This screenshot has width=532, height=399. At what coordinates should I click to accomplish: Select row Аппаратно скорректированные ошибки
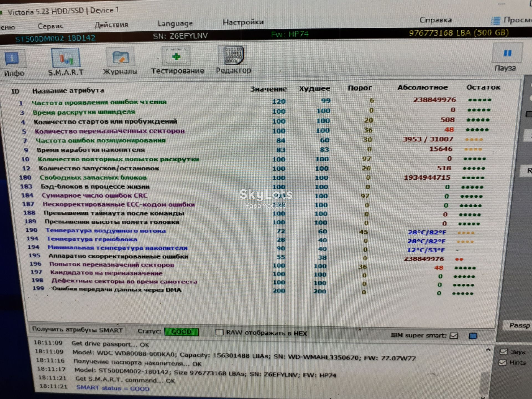tap(247, 257)
